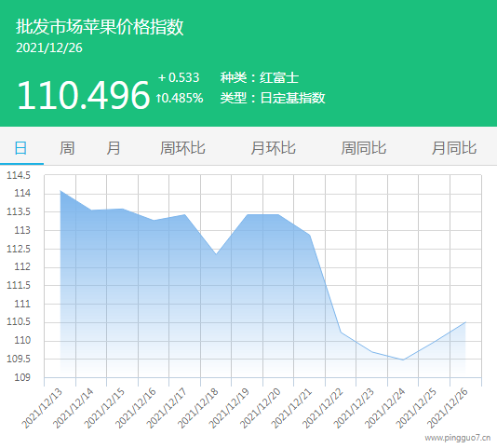
Task: Open the 月同比 tab
Action: (454, 148)
